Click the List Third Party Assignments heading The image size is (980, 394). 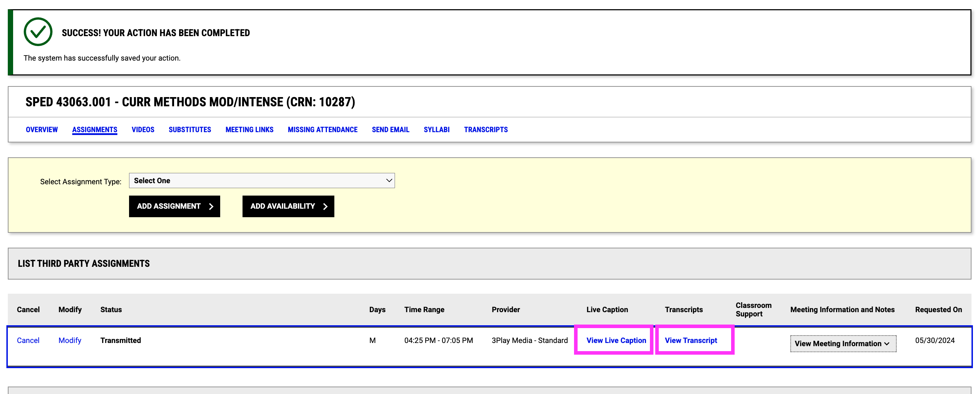(x=84, y=264)
